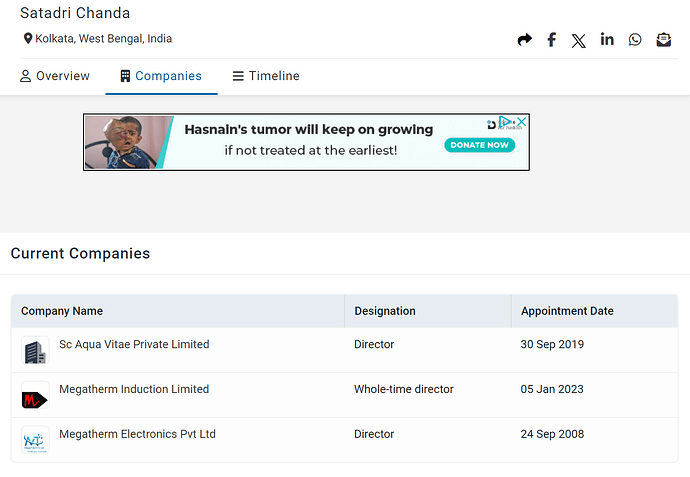Click the Appointment Date column header
690x477 pixels.
click(567, 311)
